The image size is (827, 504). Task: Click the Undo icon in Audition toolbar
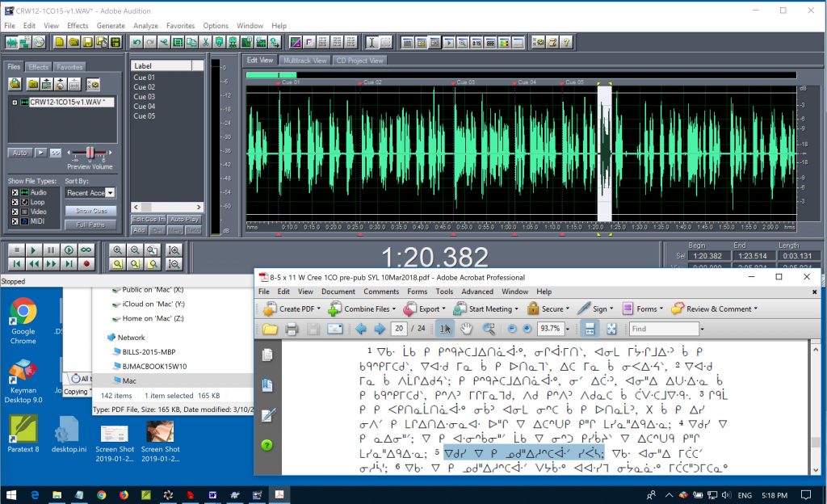[x=136, y=42]
